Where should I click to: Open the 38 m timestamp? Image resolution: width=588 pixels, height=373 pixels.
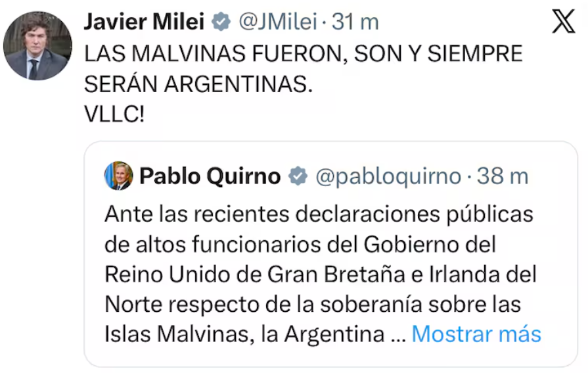[x=503, y=176]
